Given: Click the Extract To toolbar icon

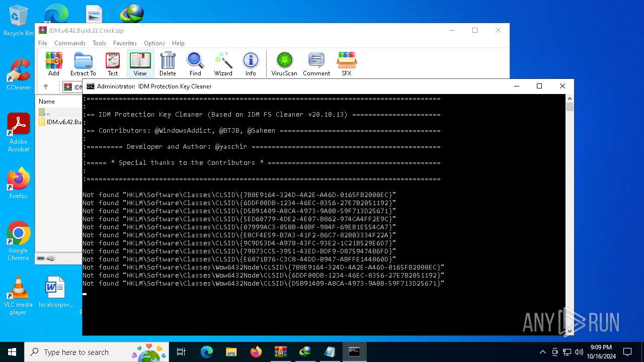Looking at the screenshot, I should (x=83, y=64).
